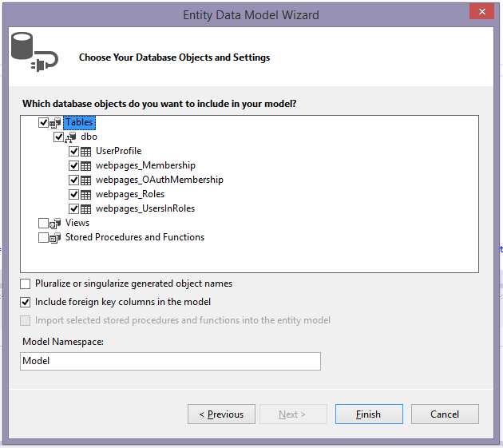Click the webpages_Roles table grid icon
The height and width of the screenshot is (448, 503).
[x=85, y=195]
